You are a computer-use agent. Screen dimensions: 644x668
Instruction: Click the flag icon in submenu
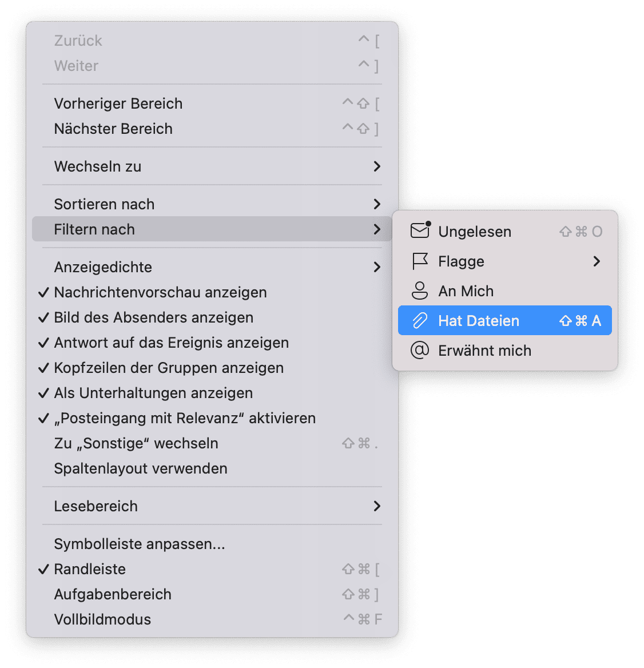(x=420, y=261)
